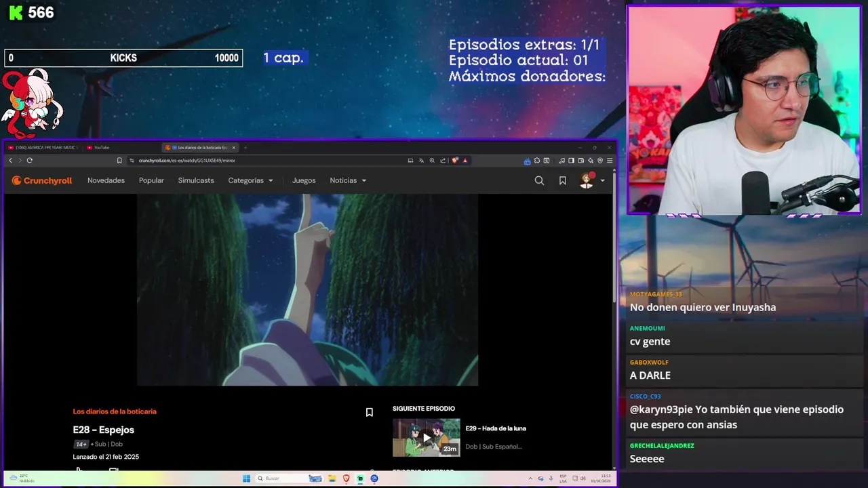The height and width of the screenshot is (488, 868).
Task: Bookmark page icon left of address bar
Action: point(119,161)
